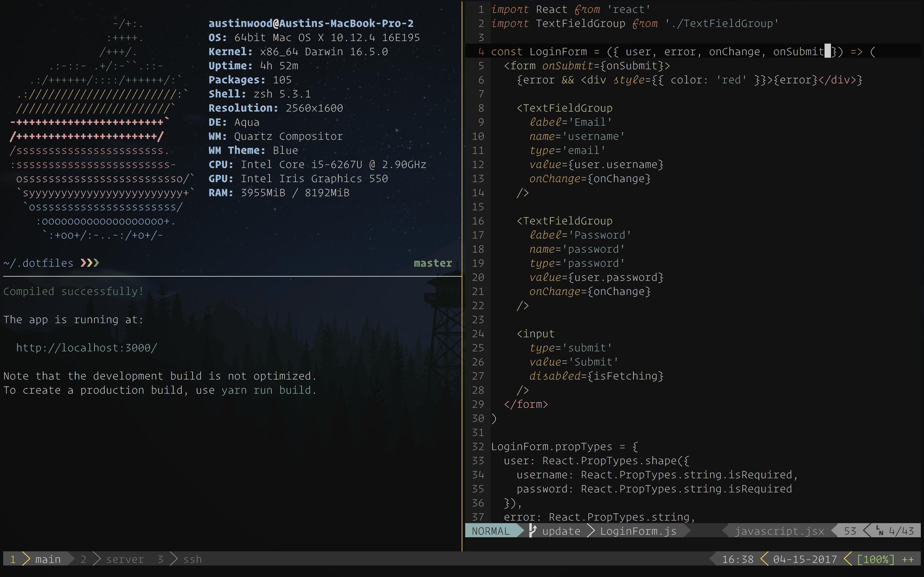
Task: Open the http://localhost:3000/ link
Action: click(x=86, y=348)
